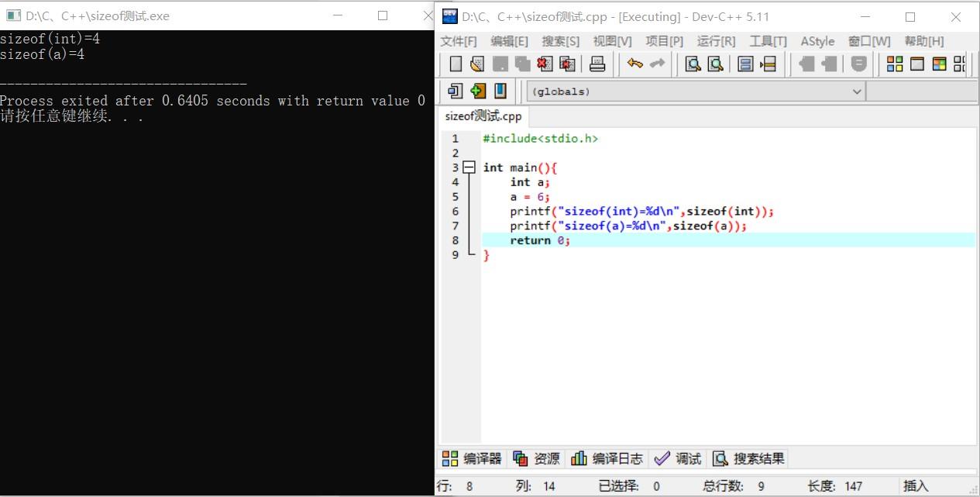
Task: Select the sizeof测试.cpp editor tab
Action: [x=483, y=116]
